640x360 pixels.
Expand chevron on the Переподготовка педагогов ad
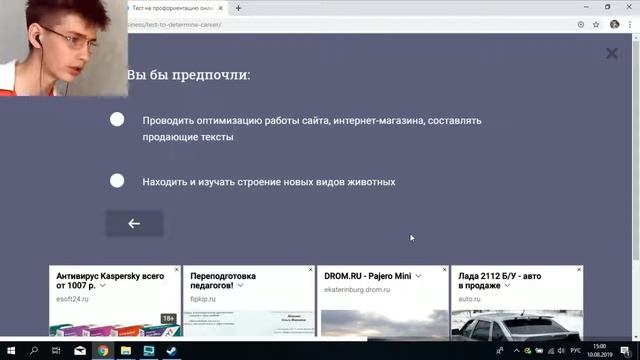click(240, 286)
